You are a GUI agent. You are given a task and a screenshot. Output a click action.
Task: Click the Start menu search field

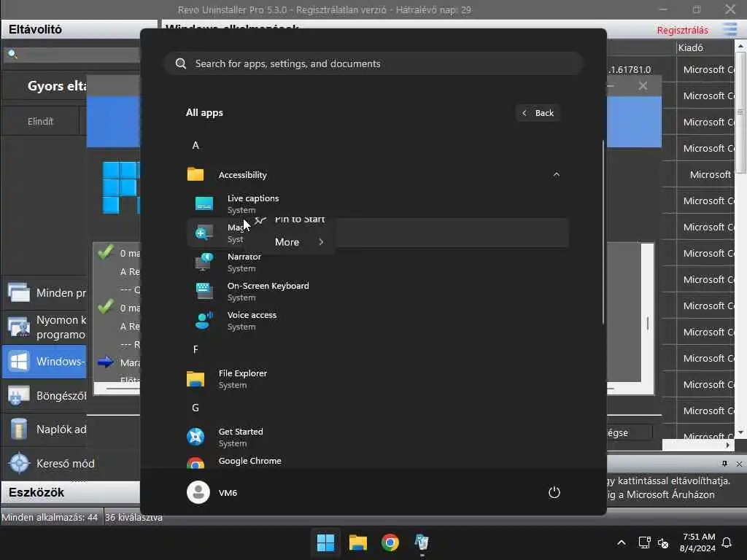pos(373,64)
